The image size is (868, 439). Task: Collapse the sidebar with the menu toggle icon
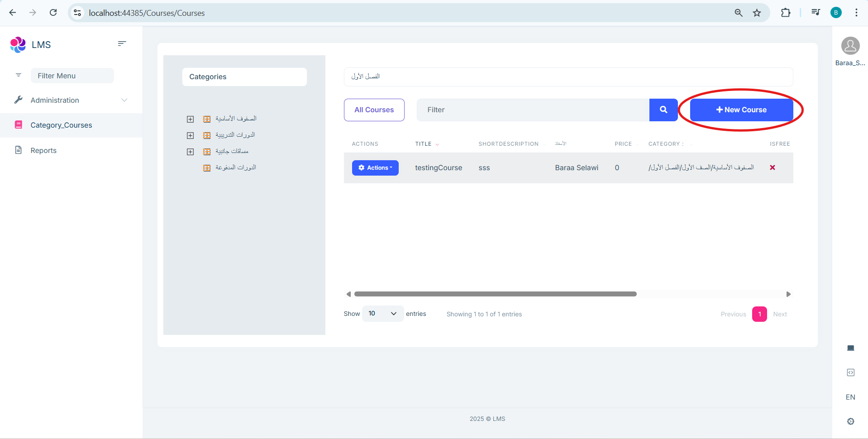122,43
